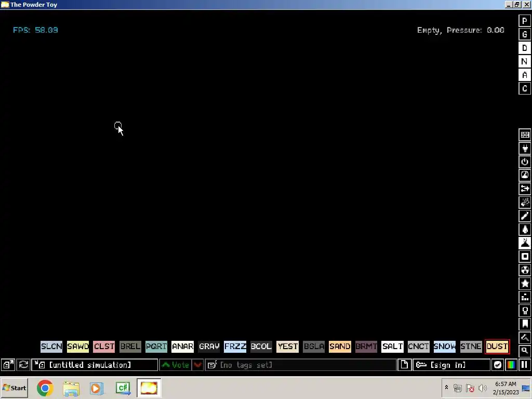Open the Powered Materials section
532x399 pixels.
pyautogui.click(x=525, y=162)
